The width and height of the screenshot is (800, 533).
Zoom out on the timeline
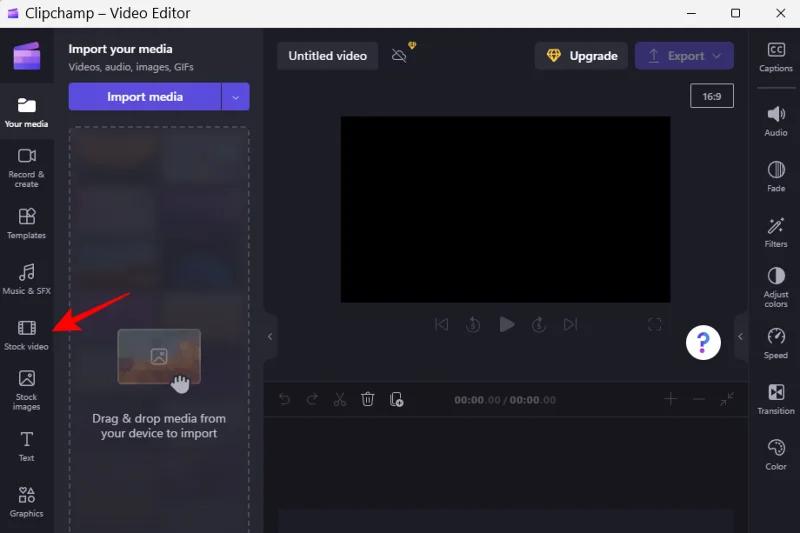pos(699,399)
